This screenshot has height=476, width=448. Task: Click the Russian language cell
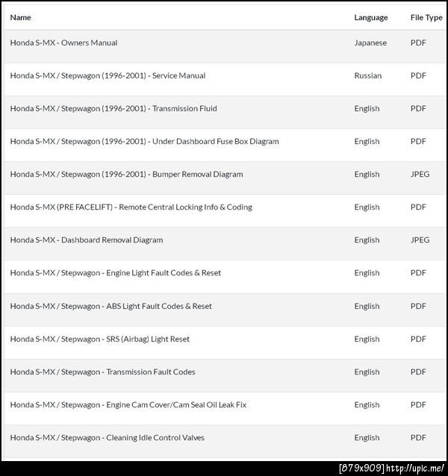(367, 76)
